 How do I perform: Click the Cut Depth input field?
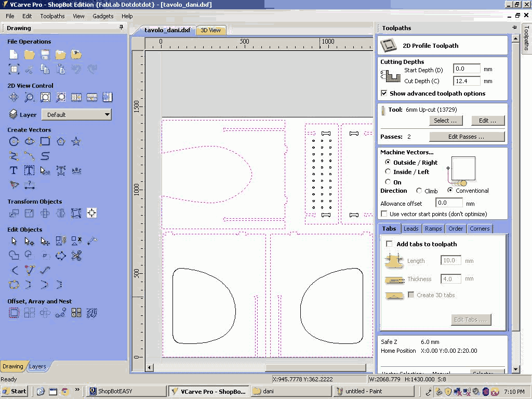(x=466, y=81)
